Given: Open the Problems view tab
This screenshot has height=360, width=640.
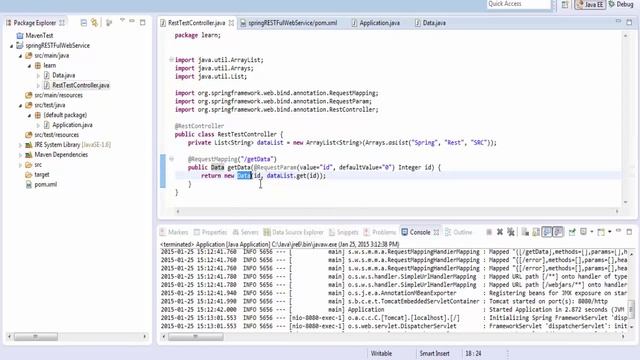Looking at the screenshot, I should [380, 232].
